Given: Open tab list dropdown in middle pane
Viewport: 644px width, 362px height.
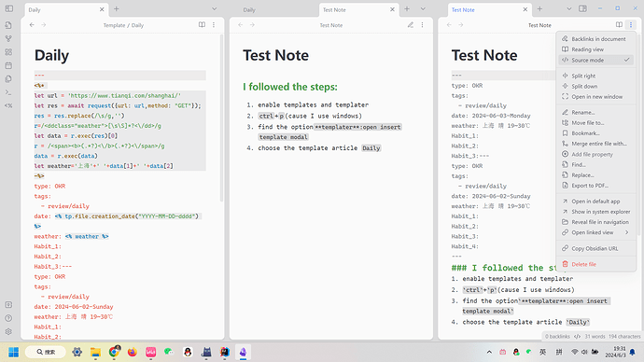Looking at the screenshot, I should coord(423,9).
